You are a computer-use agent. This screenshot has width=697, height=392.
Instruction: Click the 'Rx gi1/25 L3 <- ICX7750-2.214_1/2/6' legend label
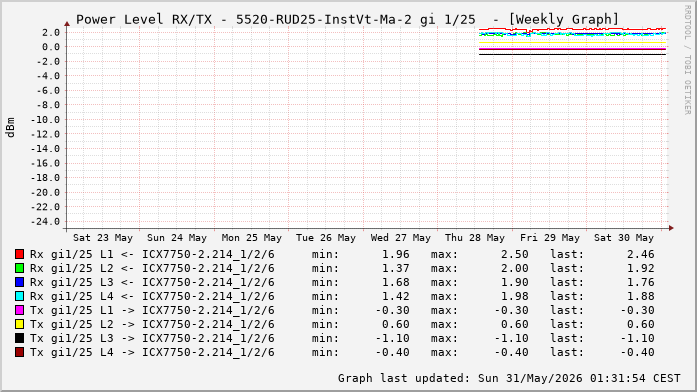click(x=152, y=283)
